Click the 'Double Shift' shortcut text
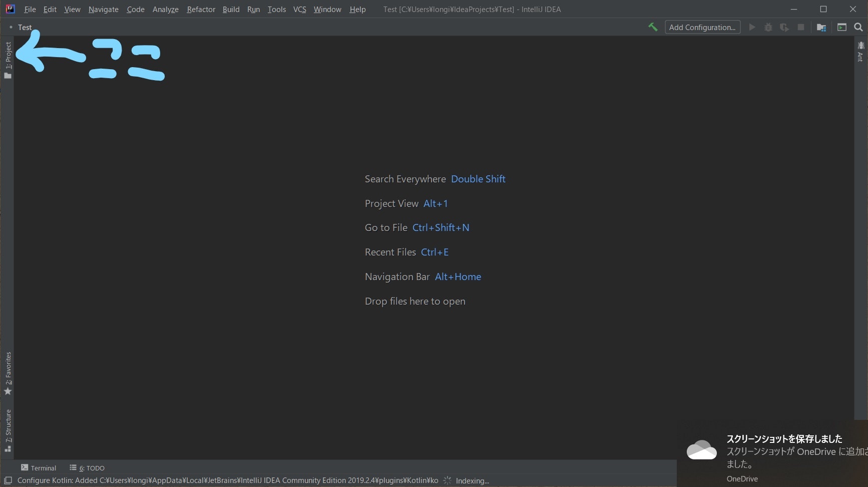 coord(478,179)
